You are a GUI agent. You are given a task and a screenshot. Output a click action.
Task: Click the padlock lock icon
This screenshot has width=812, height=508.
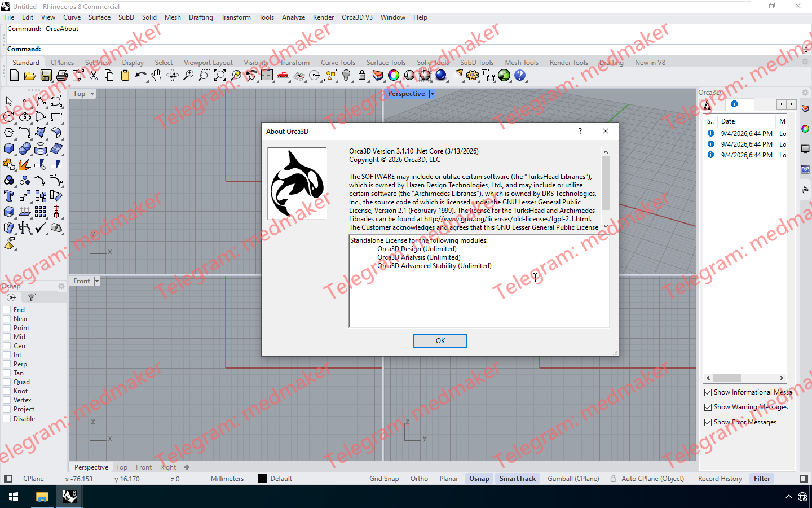(x=362, y=75)
